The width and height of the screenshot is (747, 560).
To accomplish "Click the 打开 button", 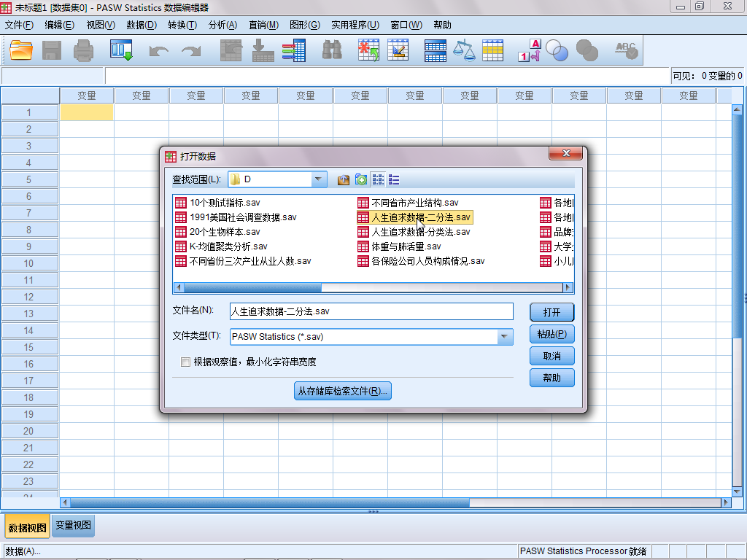I will [x=551, y=312].
